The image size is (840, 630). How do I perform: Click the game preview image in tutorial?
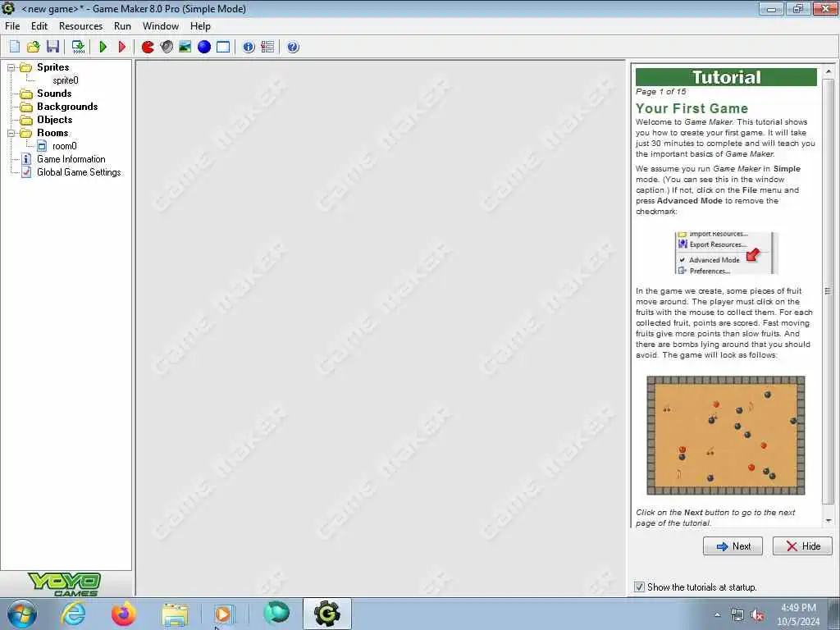coord(725,435)
